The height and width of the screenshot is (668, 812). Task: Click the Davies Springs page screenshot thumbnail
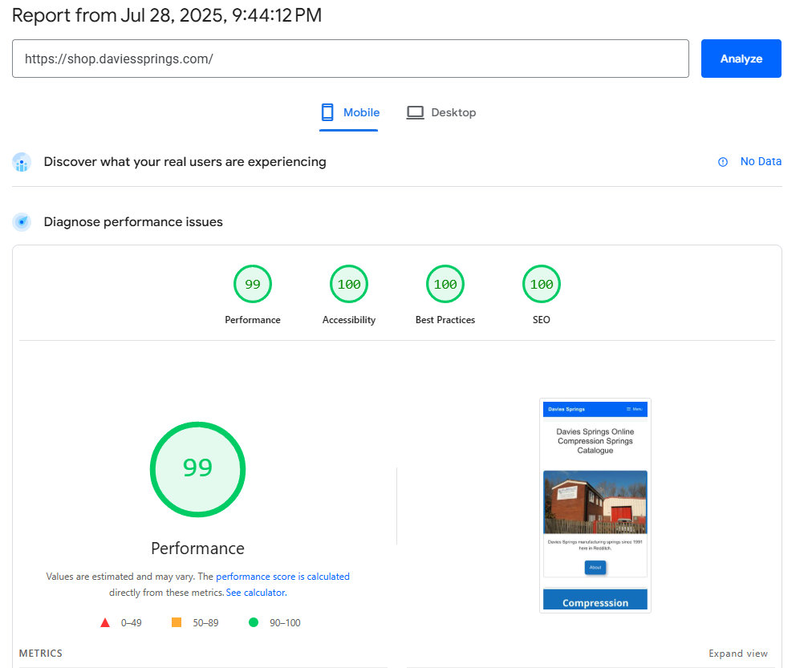tap(595, 505)
